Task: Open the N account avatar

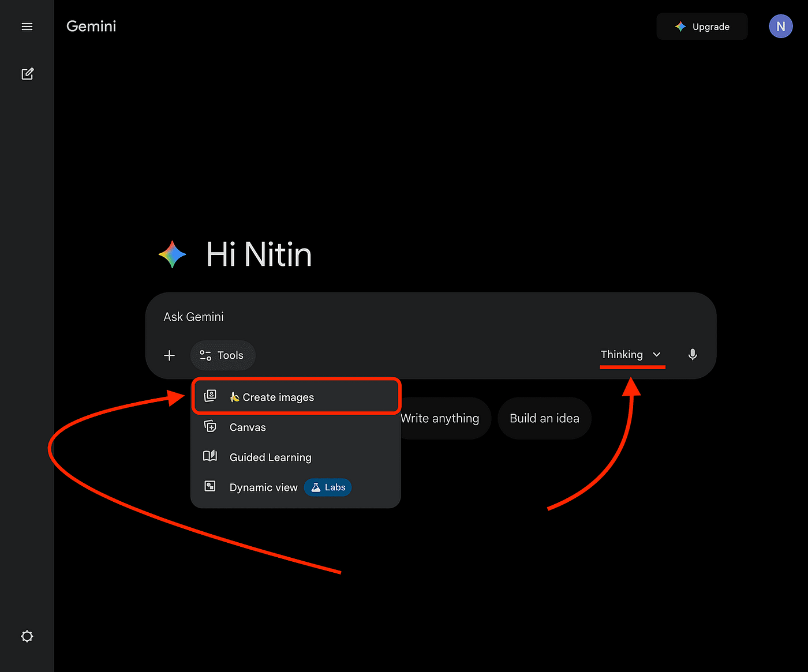Action: [x=780, y=27]
